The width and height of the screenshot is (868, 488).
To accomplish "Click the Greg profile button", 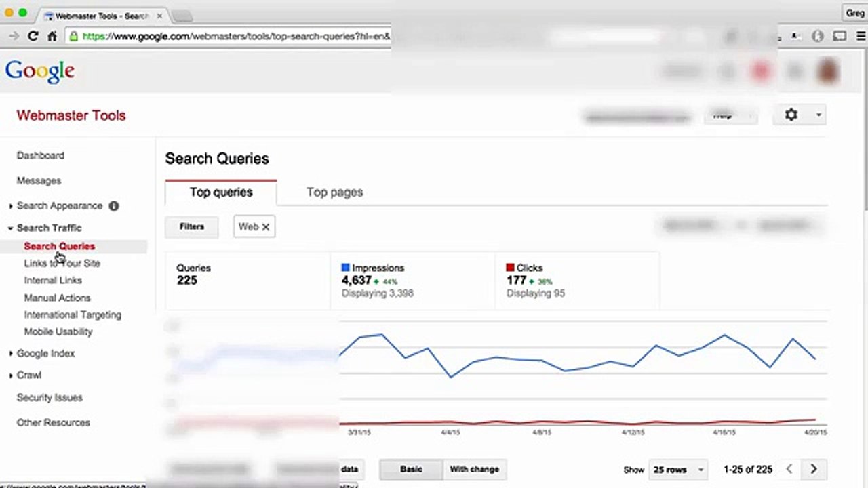I will pos(854,13).
